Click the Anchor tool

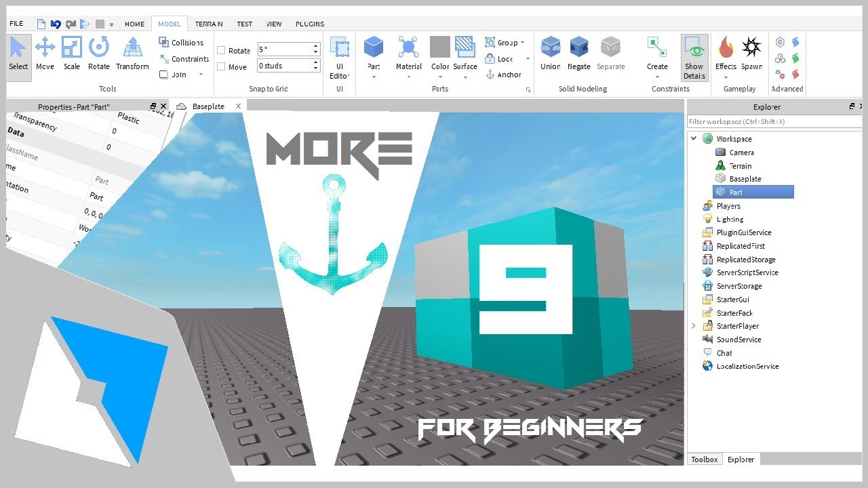(504, 75)
